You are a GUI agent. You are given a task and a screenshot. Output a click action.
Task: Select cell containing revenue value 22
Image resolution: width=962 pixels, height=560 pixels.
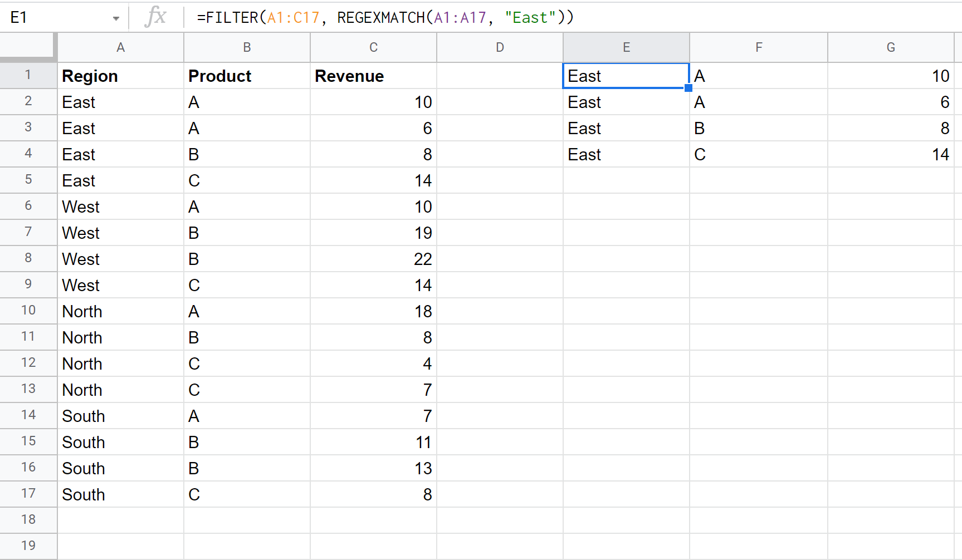[373, 259]
